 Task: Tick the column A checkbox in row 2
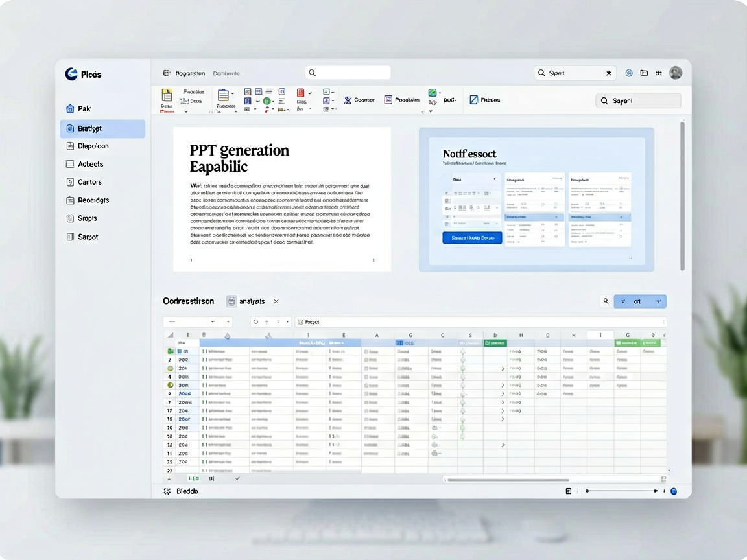[x=366, y=360]
